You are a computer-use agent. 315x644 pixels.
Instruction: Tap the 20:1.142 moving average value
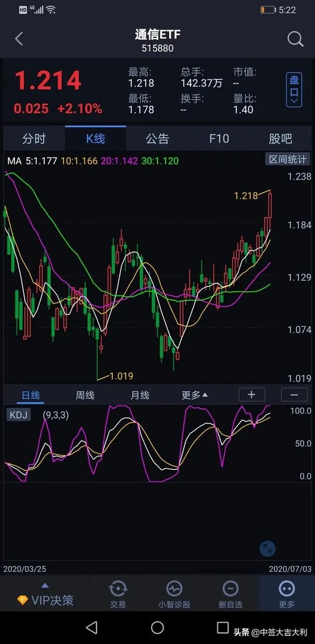pos(119,161)
